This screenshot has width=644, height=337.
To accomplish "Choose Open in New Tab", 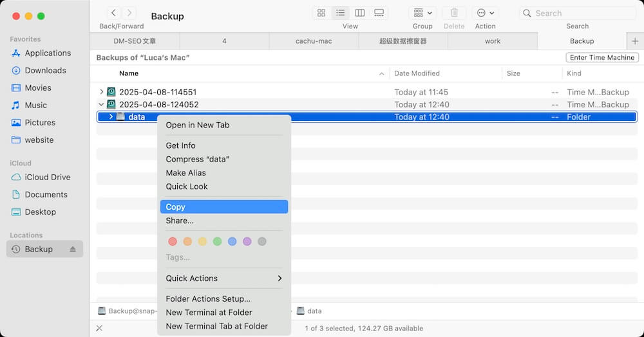I will coord(224,125).
